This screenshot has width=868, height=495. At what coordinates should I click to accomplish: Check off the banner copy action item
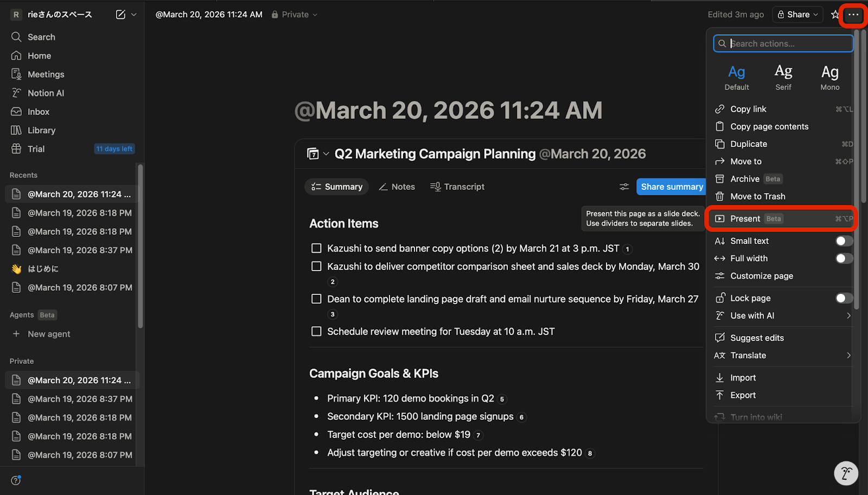[x=316, y=248]
